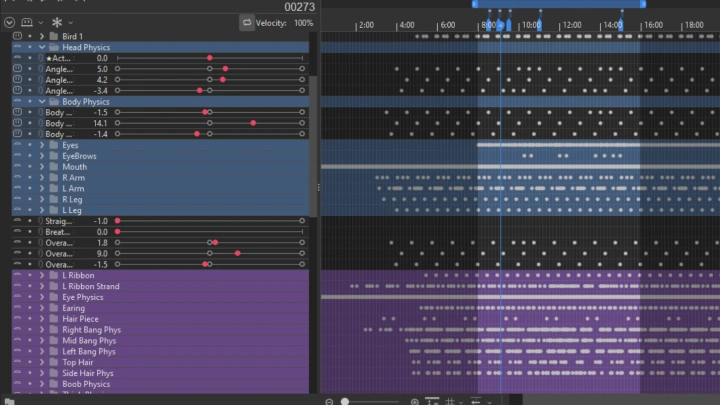Click the loop toggle icon beside Velocity

(x=246, y=22)
